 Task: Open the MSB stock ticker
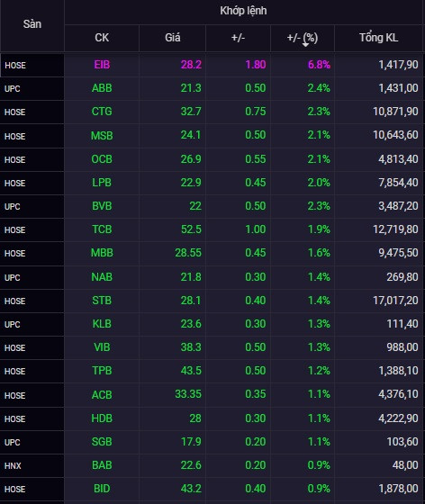click(102, 135)
